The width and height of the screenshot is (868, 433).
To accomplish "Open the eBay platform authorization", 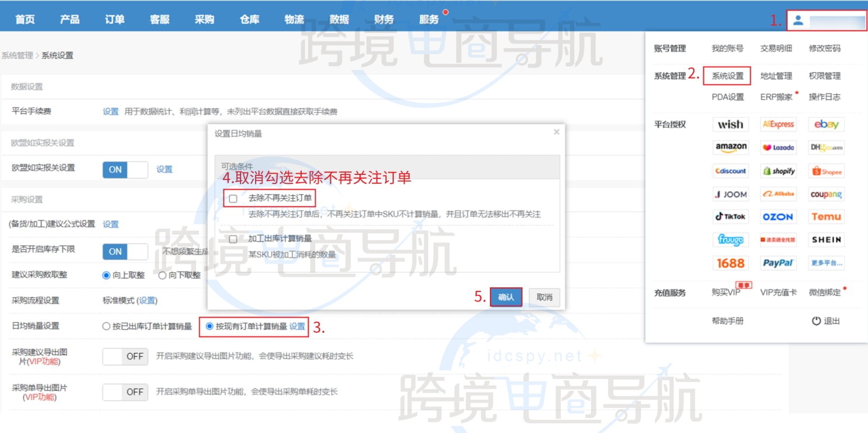I will (x=826, y=124).
